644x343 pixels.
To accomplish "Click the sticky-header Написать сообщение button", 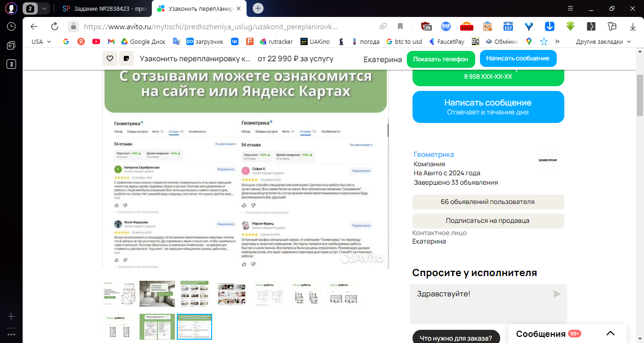I will (x=518, y=58).
